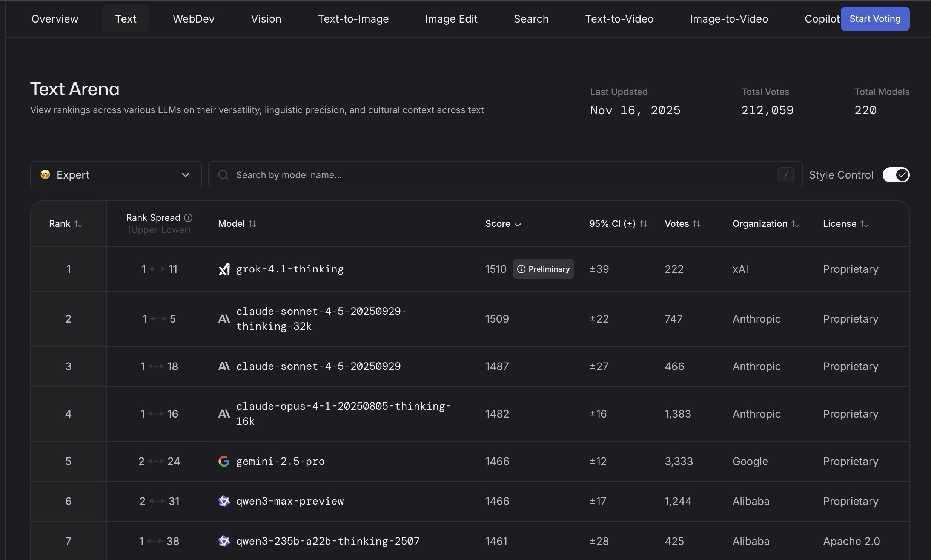Click the search magnifier icon
This screenshot has height=560, width=931.
223,175
